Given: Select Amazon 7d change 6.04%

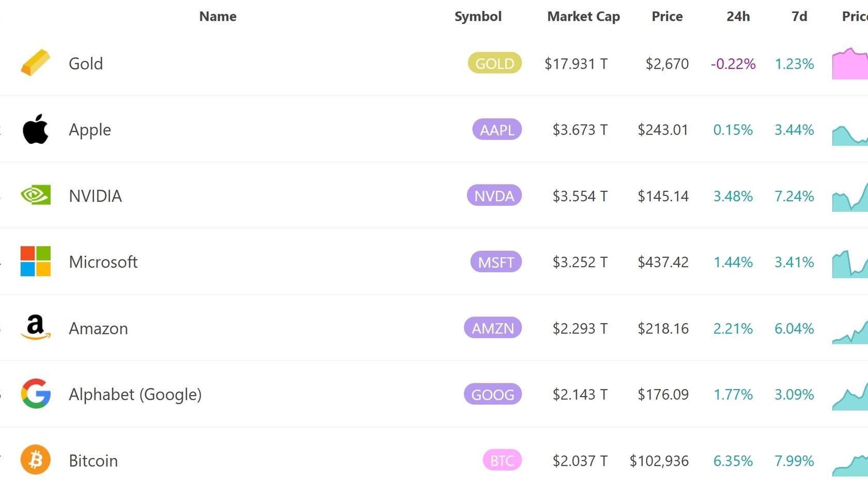Looking at the screenshot, I should (794, 328).
